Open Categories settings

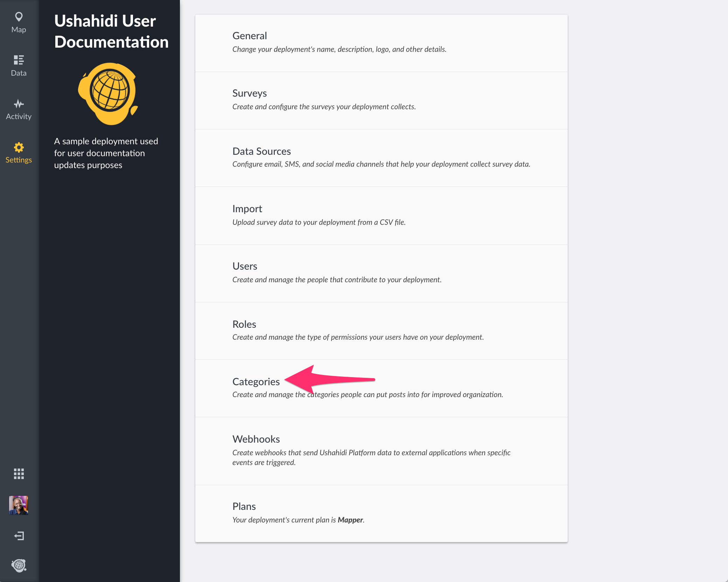tap(381, 388)
